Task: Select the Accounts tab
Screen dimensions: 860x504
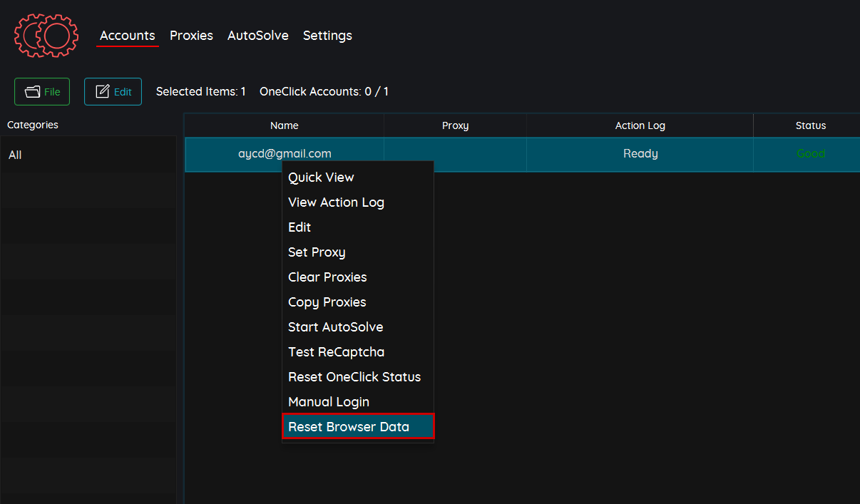Action: [x=128, y=36]
